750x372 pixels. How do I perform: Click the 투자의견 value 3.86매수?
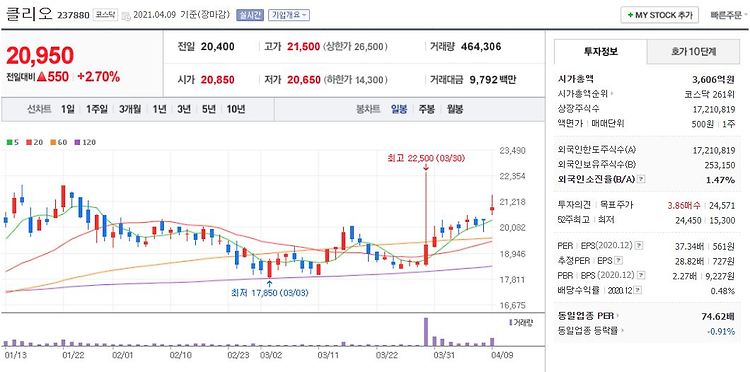click(684, 205)
